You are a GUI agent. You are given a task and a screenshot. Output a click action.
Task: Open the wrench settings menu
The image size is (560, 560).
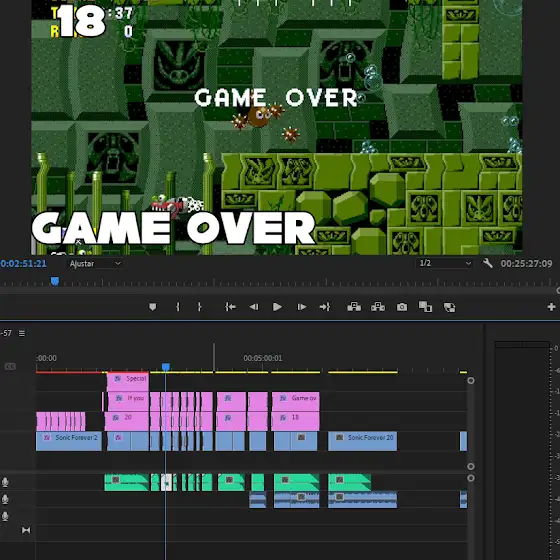[x=488, y=264]
